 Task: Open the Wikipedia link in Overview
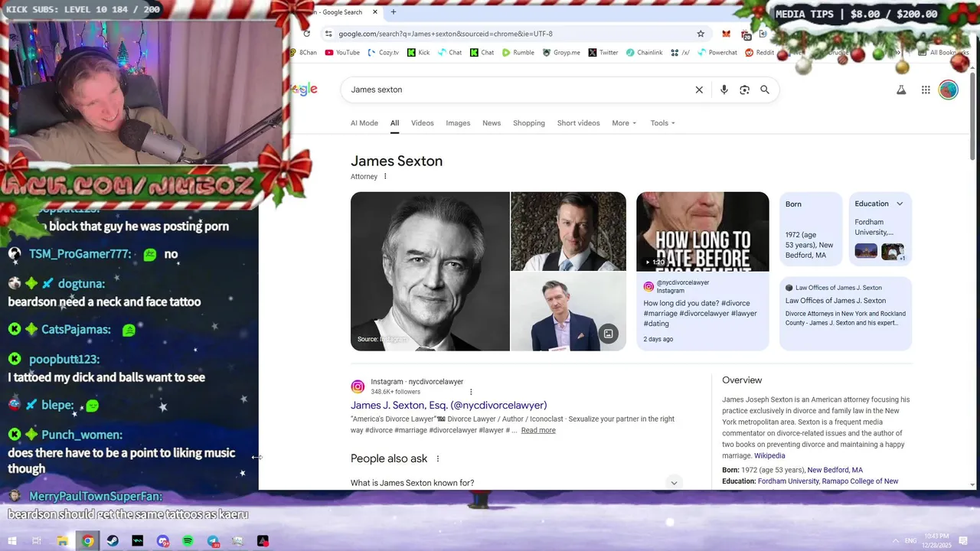click(x=769, y=455)
